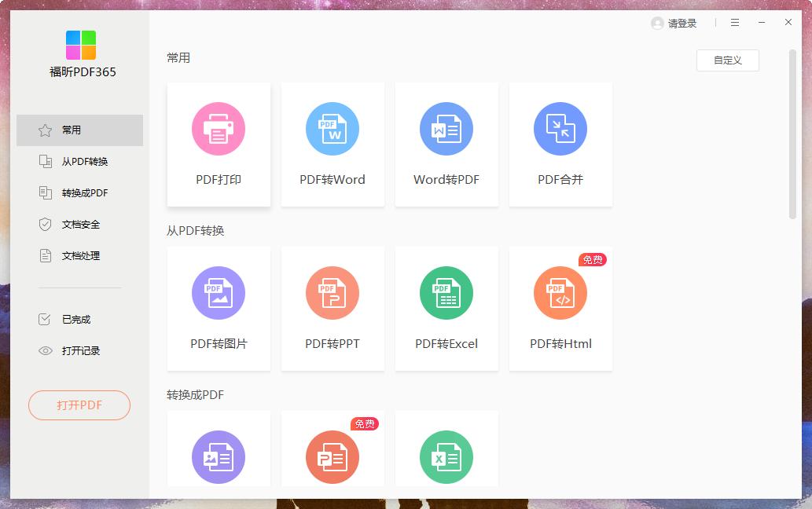This screenshot has height=509, width=812.
Task: Show the 打开记录 history
Action: pyautogui.click(x=79, y=350)
